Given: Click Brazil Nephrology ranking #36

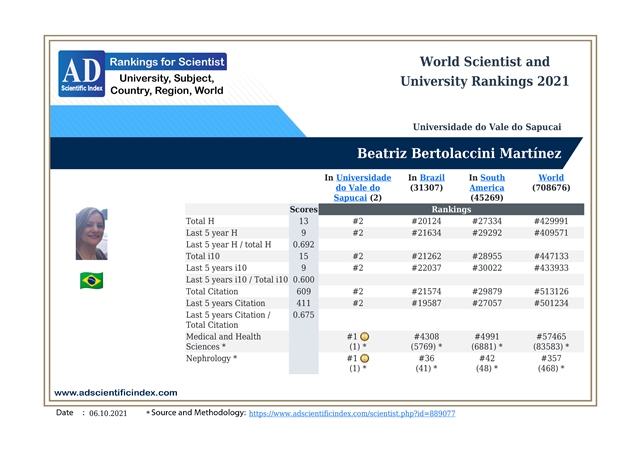Looking at the screenshot, I should (427, 358).
